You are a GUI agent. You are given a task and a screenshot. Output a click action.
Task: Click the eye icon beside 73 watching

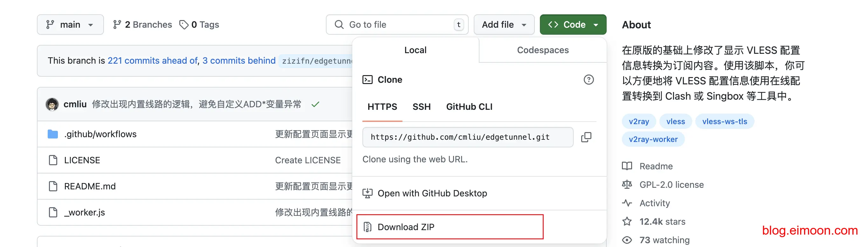tap(627, 240)
